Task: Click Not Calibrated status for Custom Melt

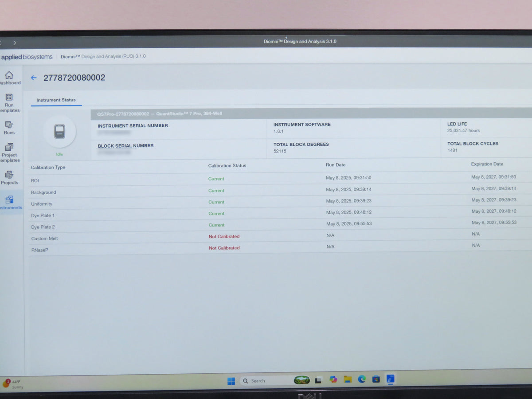Action: (224, 237)
